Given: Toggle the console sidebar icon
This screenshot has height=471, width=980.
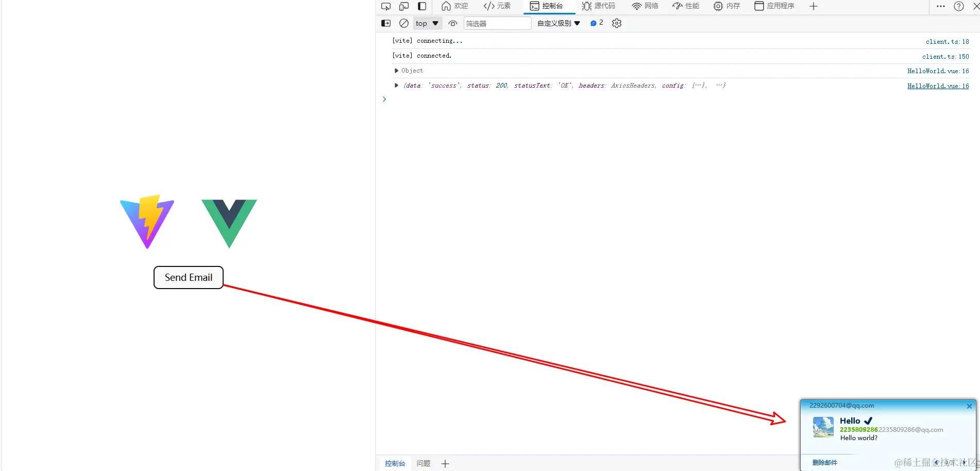Looking at the screenshot, I should click(x=386, y=23).
